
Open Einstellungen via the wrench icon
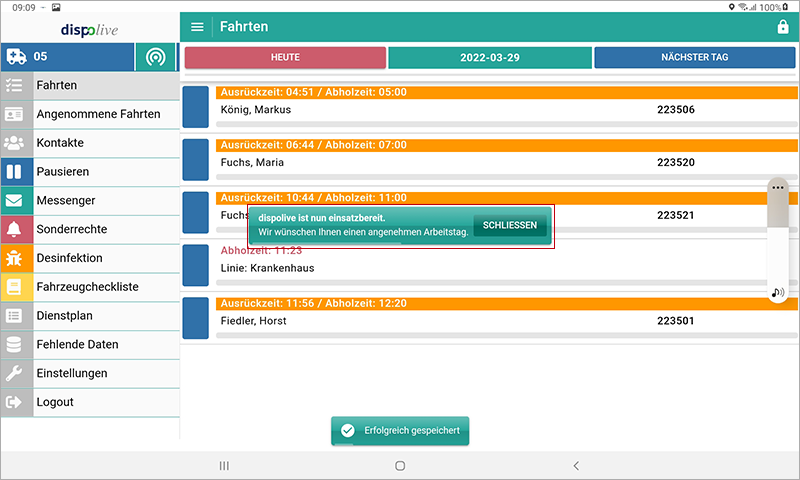point(15,373)
